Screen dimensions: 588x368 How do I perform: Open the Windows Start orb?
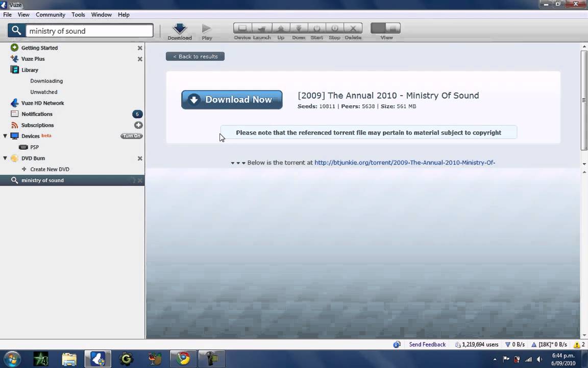[12, 359]
